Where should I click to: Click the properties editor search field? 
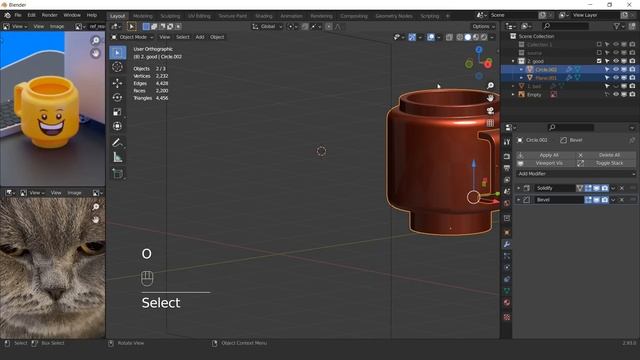571,127
